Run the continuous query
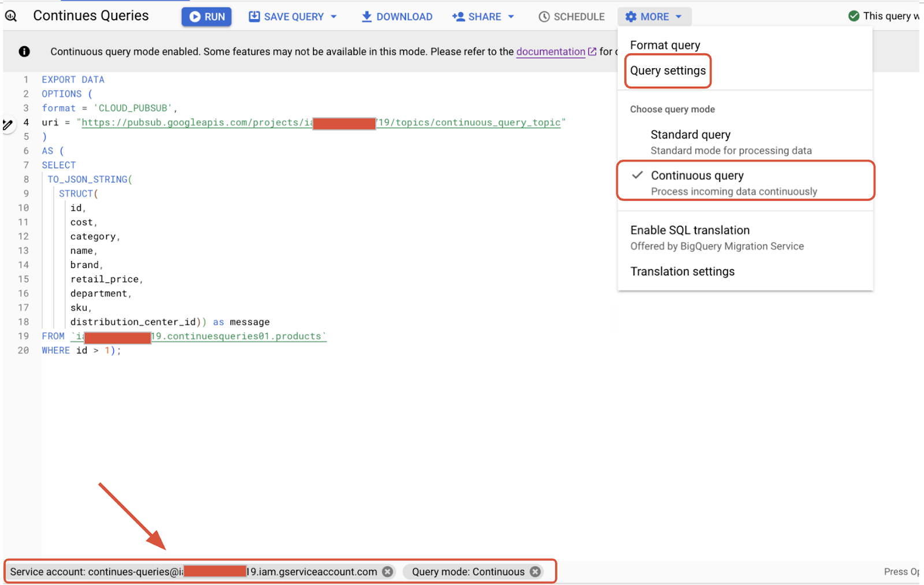Viewport: 924px width, 585px height. point(206,16)
